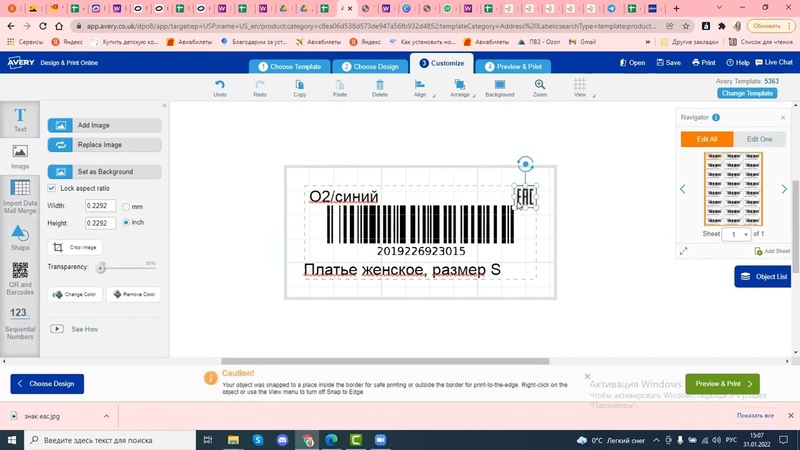Switch Navigator to Edit One

(759, 139)
